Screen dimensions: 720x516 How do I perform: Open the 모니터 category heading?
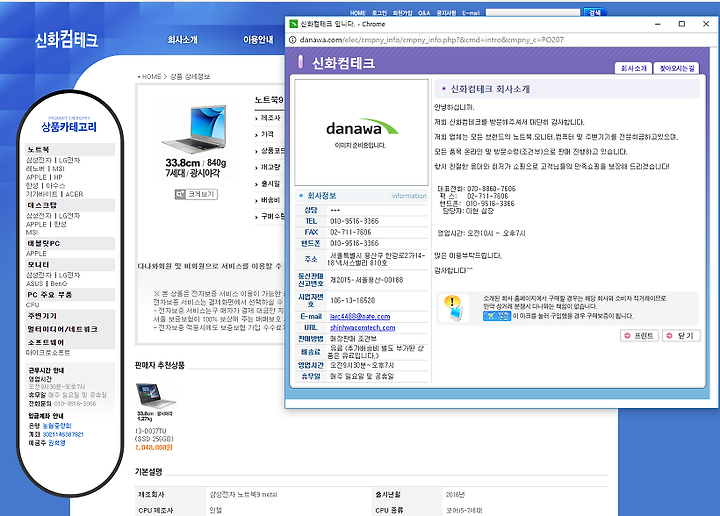38,265
